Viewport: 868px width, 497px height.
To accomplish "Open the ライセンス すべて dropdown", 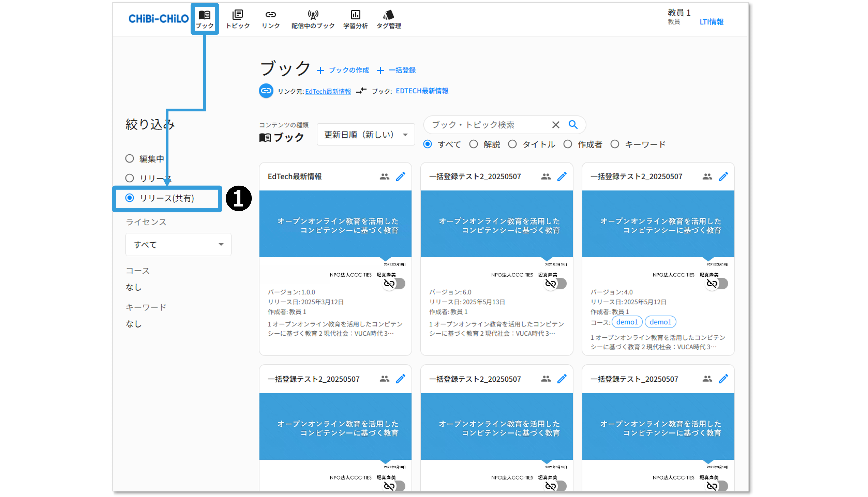I will click(x=178, y=244).
